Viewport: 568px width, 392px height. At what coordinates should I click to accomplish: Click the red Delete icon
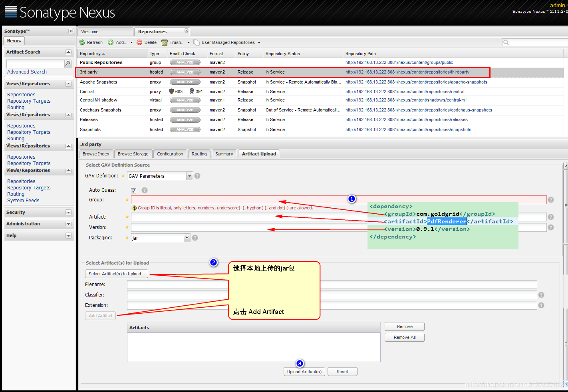pos(139,42)
